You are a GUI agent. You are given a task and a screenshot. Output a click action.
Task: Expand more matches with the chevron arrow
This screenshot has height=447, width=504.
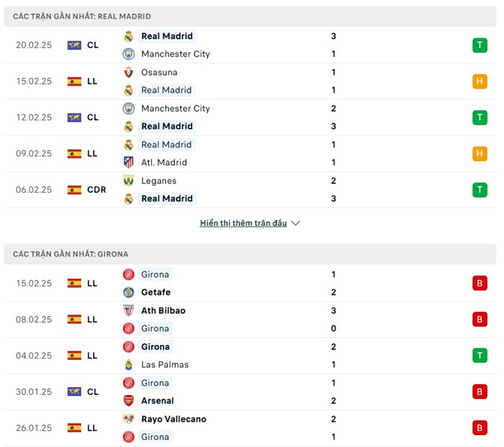pos(296,223)
